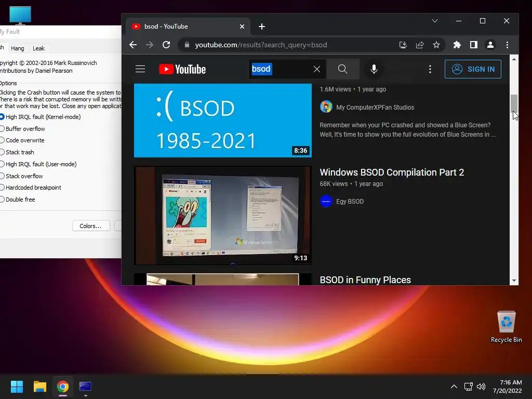Viewport: 532px width, 399px height.
Task: Switch to Leak tab in NotMyFault
Action: point(38,48)
